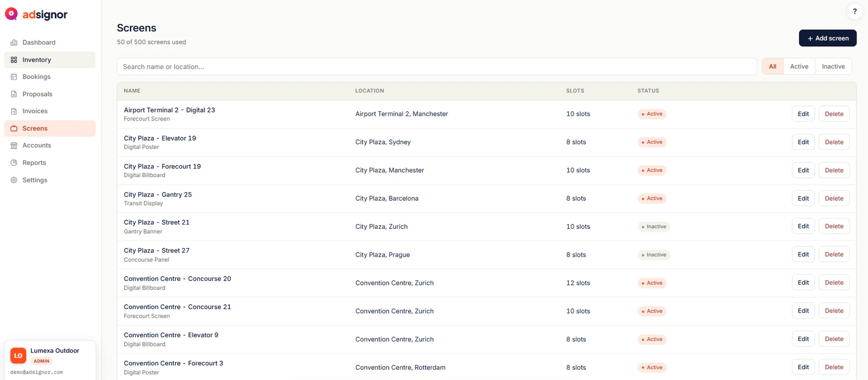Open Settings from sidebar
868x380 pixels.
[x=50, y=180]
